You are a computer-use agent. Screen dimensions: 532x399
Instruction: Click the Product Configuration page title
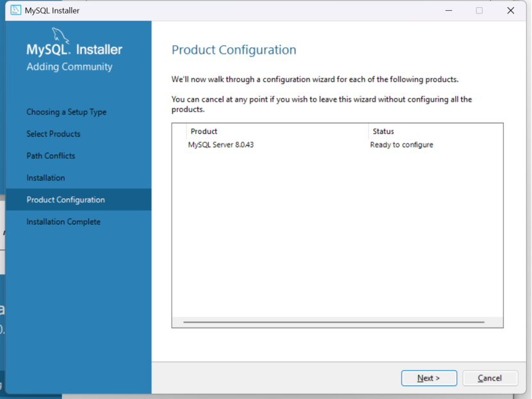pos(234,49)
